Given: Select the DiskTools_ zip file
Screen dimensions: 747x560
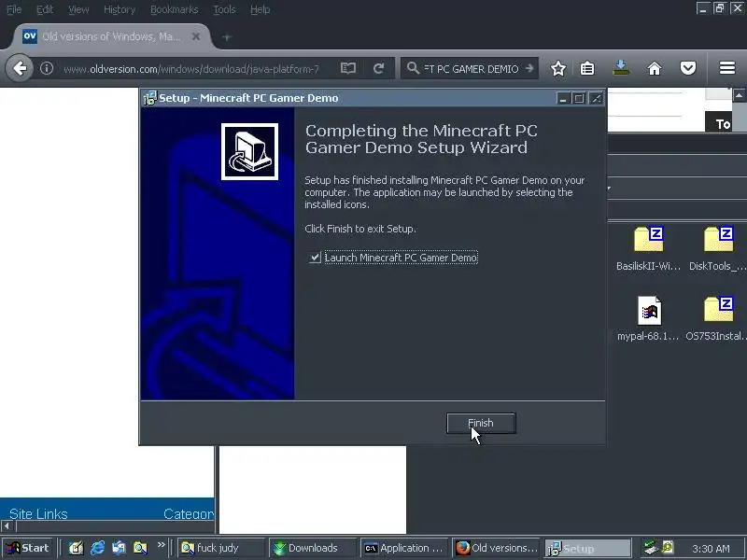Looking at the screenshot, I should point(718,248).
